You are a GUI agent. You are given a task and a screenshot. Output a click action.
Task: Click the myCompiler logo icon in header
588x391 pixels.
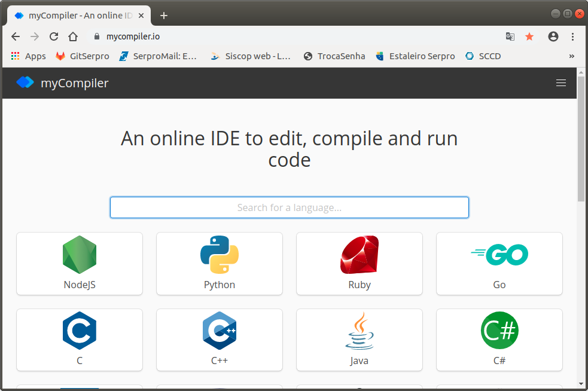pos(25,82)
